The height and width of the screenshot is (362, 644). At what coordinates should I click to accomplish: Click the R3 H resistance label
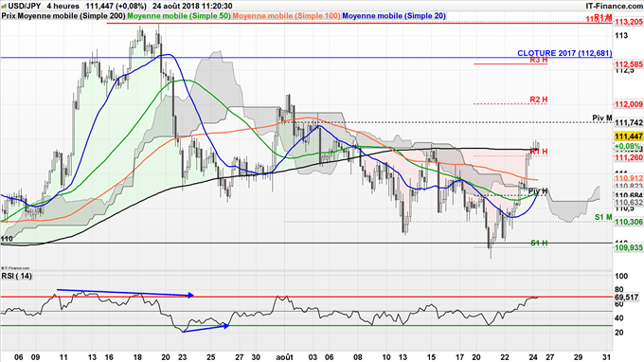[539, 60]
